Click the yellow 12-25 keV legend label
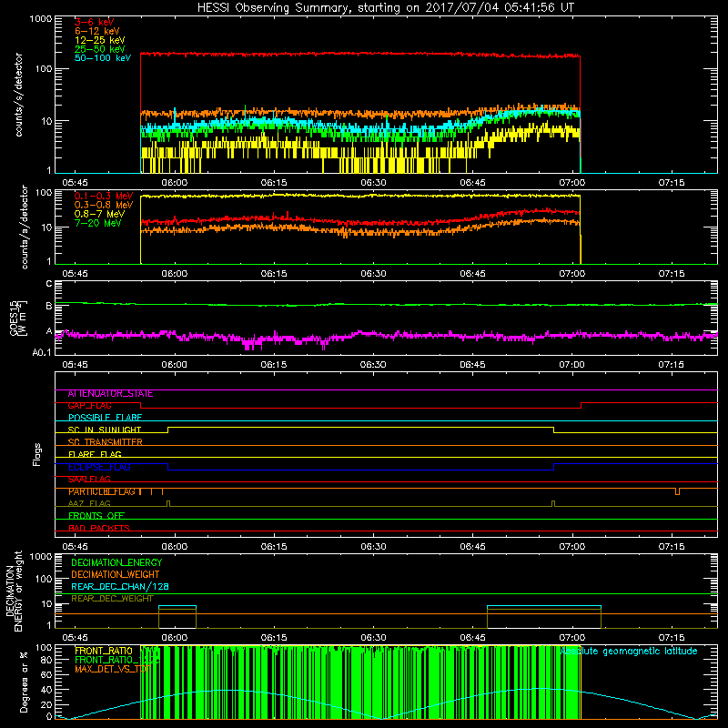This screenshot has height=728, width=728. coord(100,40)
